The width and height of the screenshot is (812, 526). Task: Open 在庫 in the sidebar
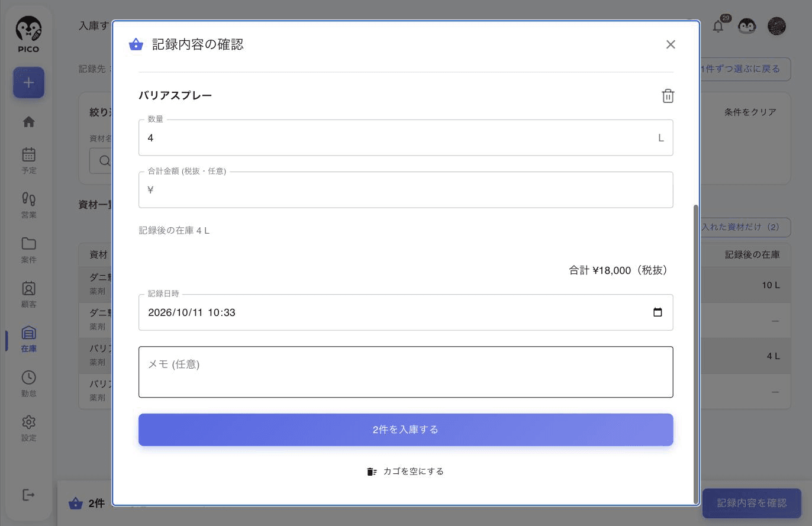click(28, 340)
